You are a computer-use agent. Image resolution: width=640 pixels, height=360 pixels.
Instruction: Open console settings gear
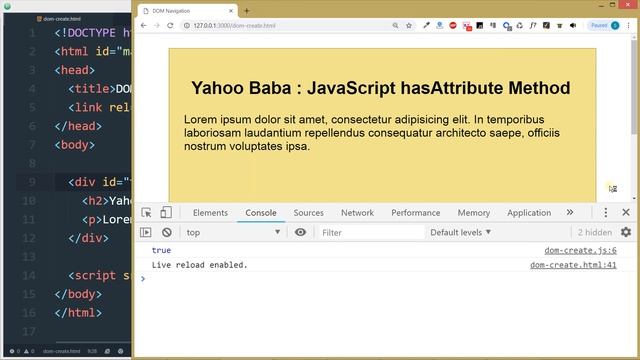[626, 232]
